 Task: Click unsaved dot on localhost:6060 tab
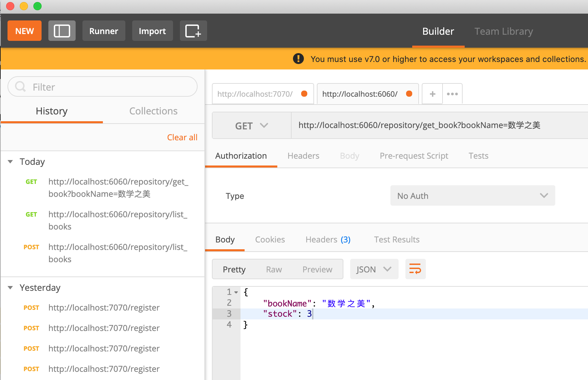409,94
